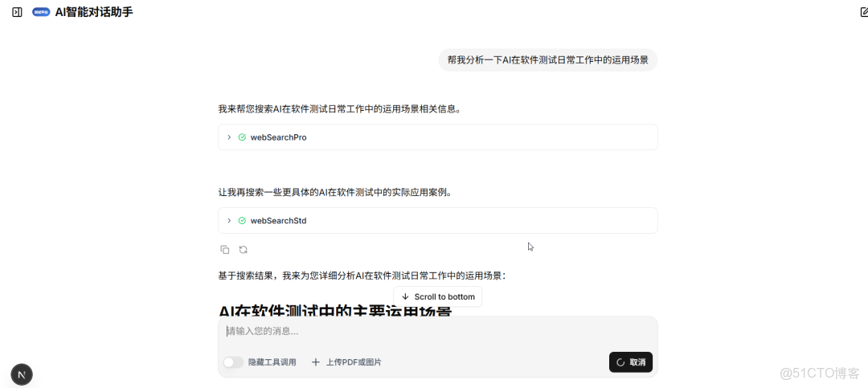Focus the message input field
The height and width of the screenshot is (388, 868).
click(x=437, y=332)
